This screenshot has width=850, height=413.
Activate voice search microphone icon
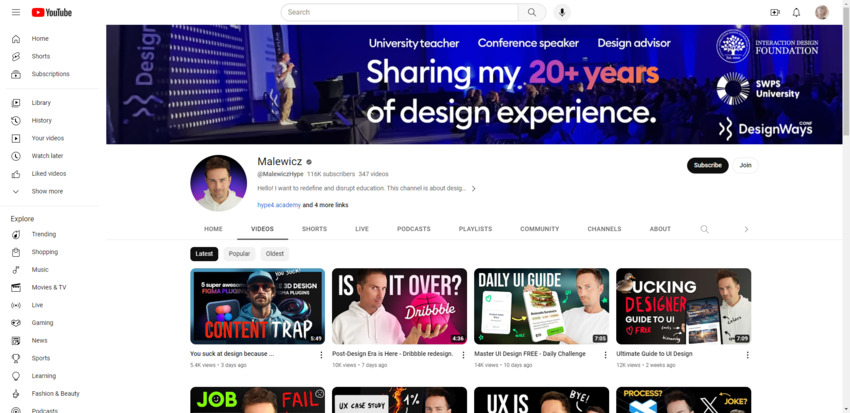(x=562, y=12)
